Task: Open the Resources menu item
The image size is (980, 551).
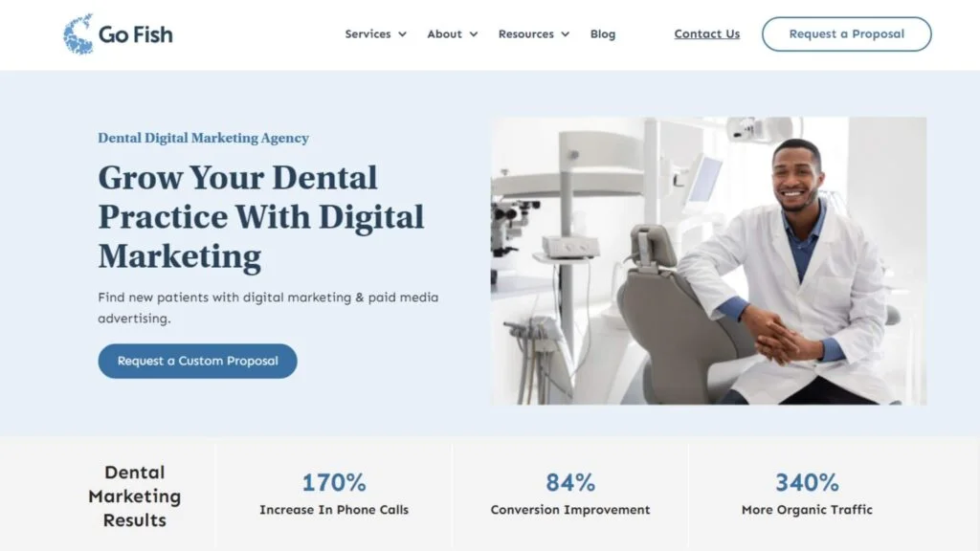Action: tap(525, 33)
